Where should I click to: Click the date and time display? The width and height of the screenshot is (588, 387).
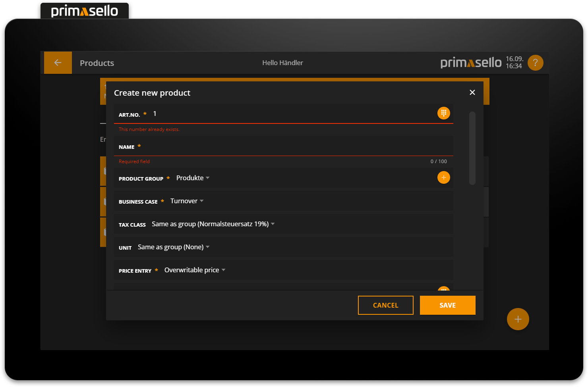(514, 62)
